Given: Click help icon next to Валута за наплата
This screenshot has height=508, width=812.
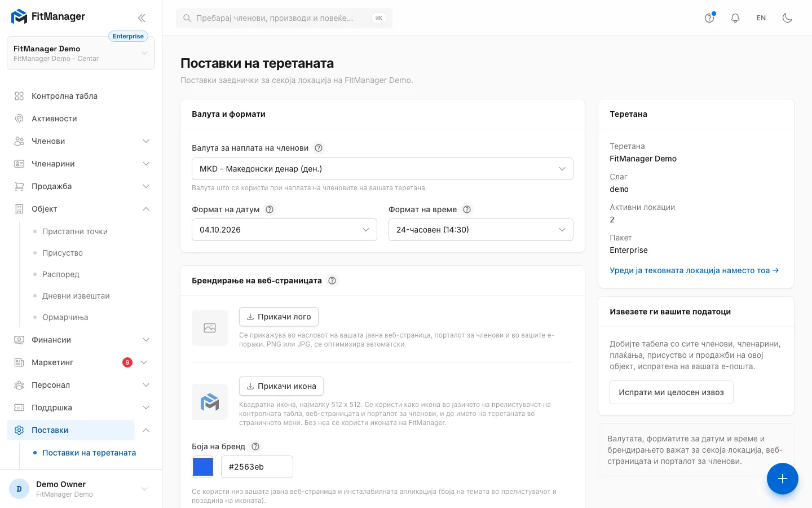Looking at the screenshot, I should (x=319, y=148).
